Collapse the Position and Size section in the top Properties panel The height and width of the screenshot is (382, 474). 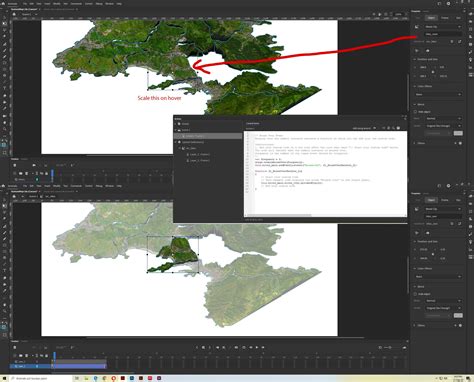tap(415, 59)
